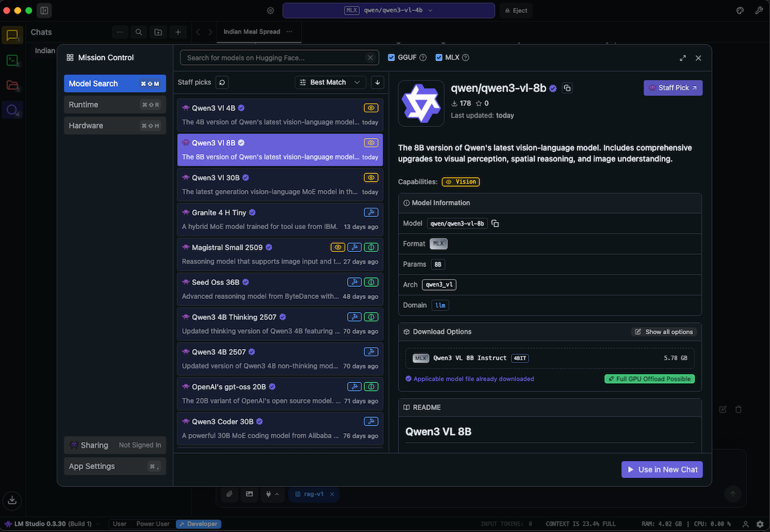Viewport: 770px width, 532px height.
Task: Show all download options
Action: (x=663, y=332)
